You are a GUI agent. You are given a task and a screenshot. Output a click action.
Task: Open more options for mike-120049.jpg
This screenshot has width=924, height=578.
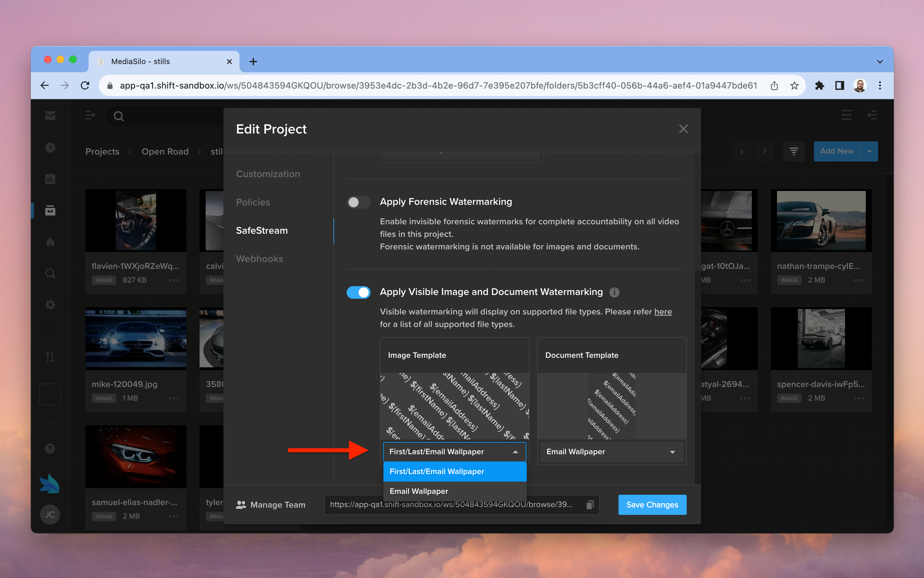(173, 398)
